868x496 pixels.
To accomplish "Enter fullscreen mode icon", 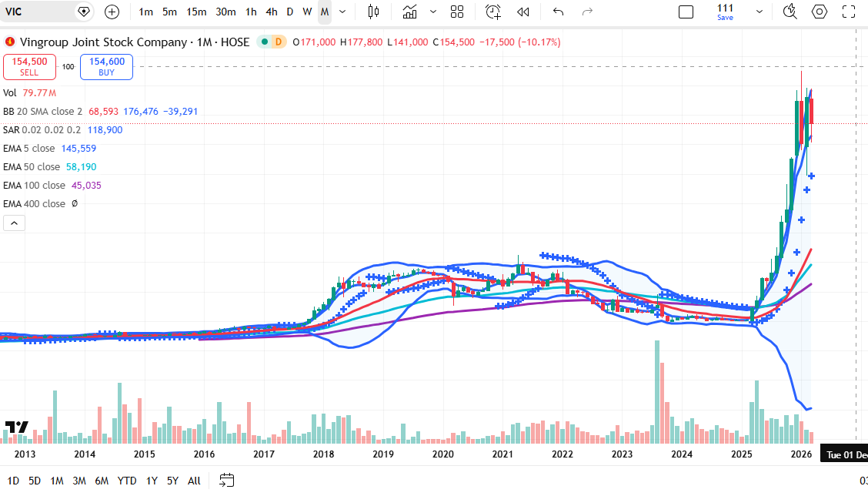I will pyautogui.click(x=849, y=12).
